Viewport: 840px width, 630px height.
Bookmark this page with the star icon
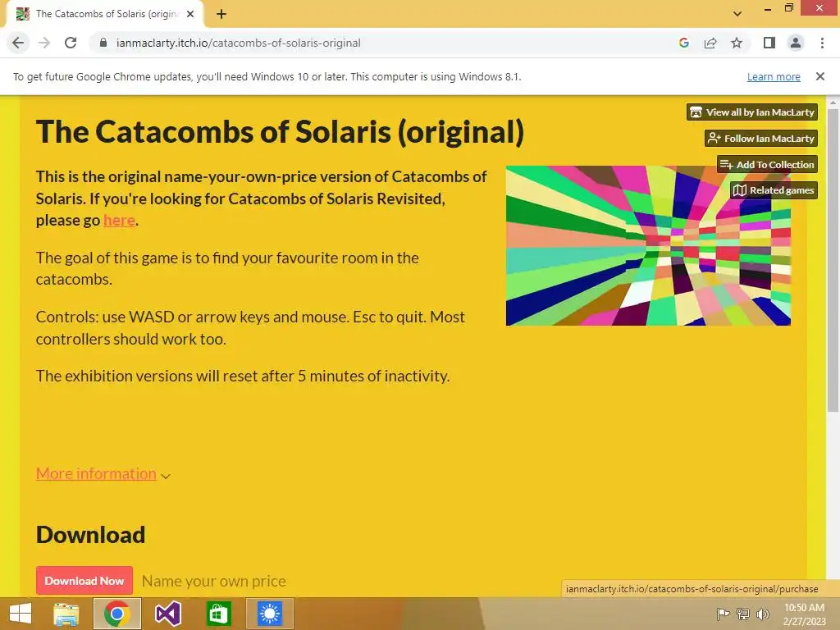737,43
